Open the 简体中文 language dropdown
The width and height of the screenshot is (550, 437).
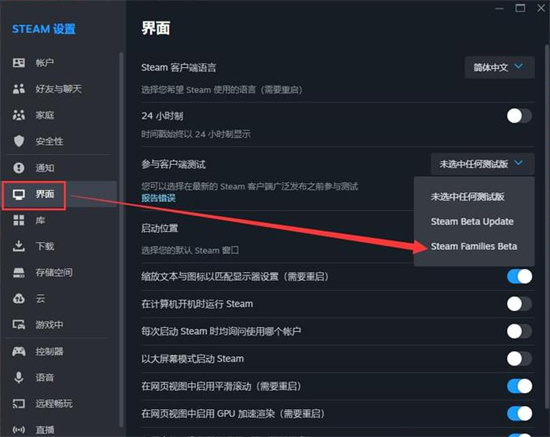499,67
